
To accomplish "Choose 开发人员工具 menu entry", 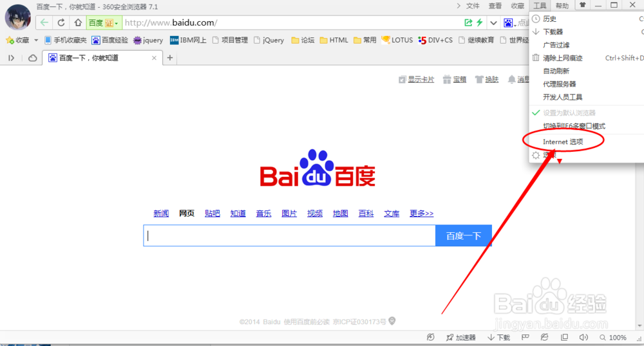I will pos(587,97).
